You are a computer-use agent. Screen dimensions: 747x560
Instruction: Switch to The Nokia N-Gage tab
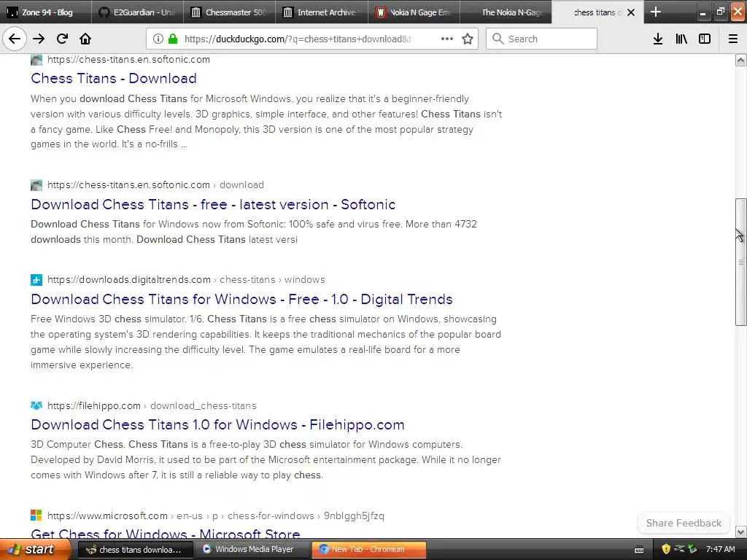[506, 12]
